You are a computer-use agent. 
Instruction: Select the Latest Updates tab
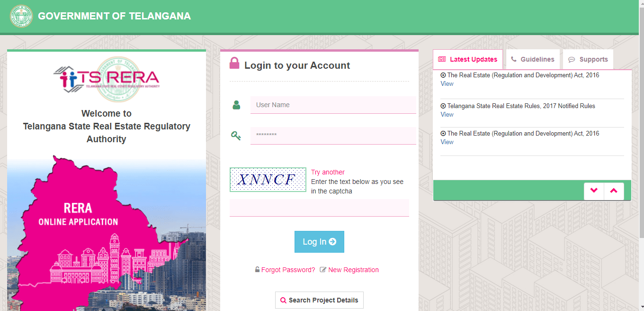(x=468, y=59)
